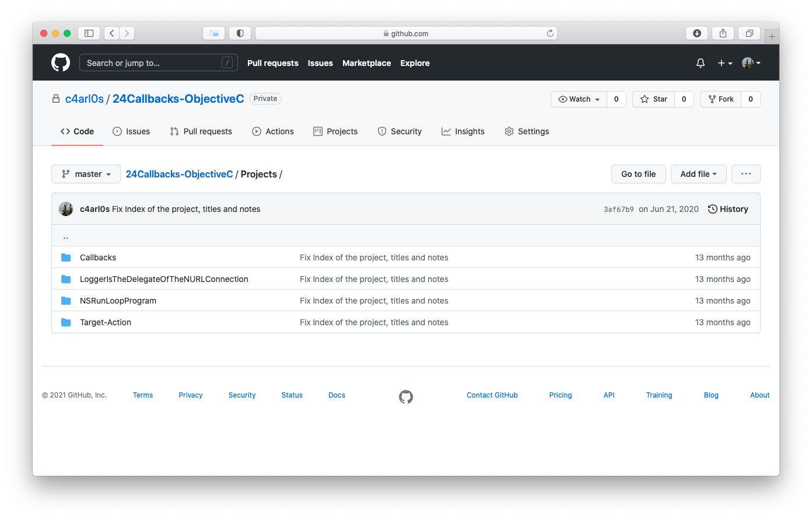Open Safari sidebar toggle button
This screenshot has width=812, height=519.
point(89,33)
